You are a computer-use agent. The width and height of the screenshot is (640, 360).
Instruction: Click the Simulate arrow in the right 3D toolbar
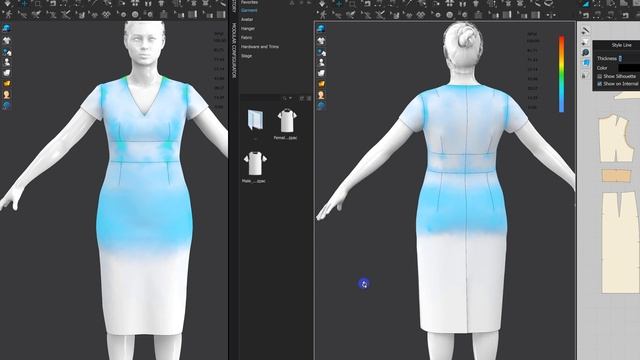tap(322, 4)
